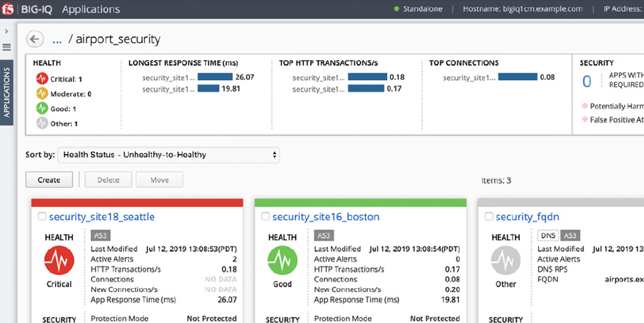
Task: Open the security_site18_seattle application
Action: 102,216
